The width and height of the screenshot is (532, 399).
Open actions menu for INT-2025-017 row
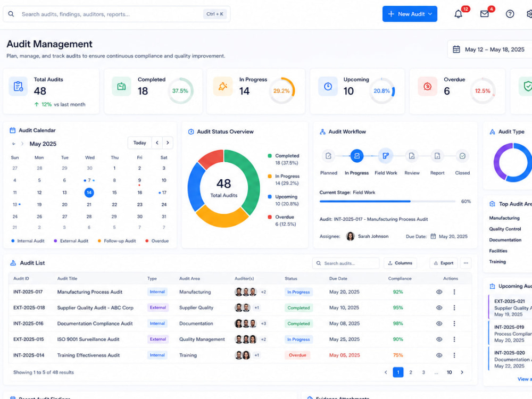coord(454,292)
